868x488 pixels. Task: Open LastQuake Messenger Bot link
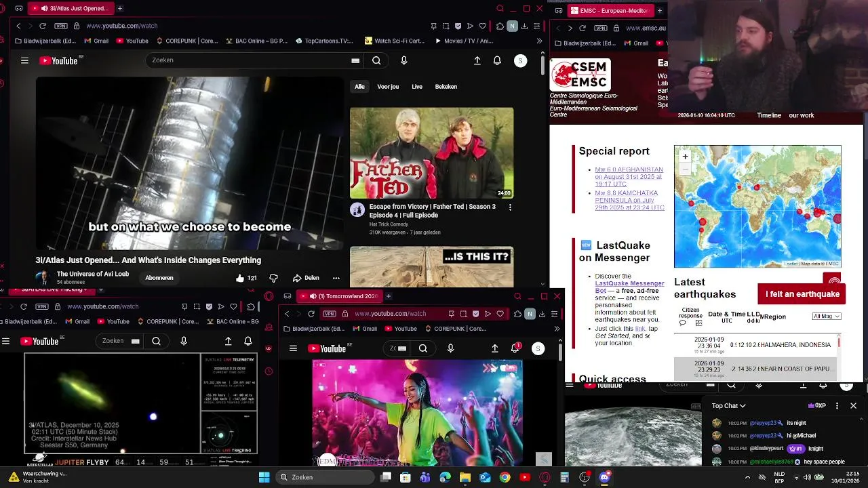click(629, 287)
